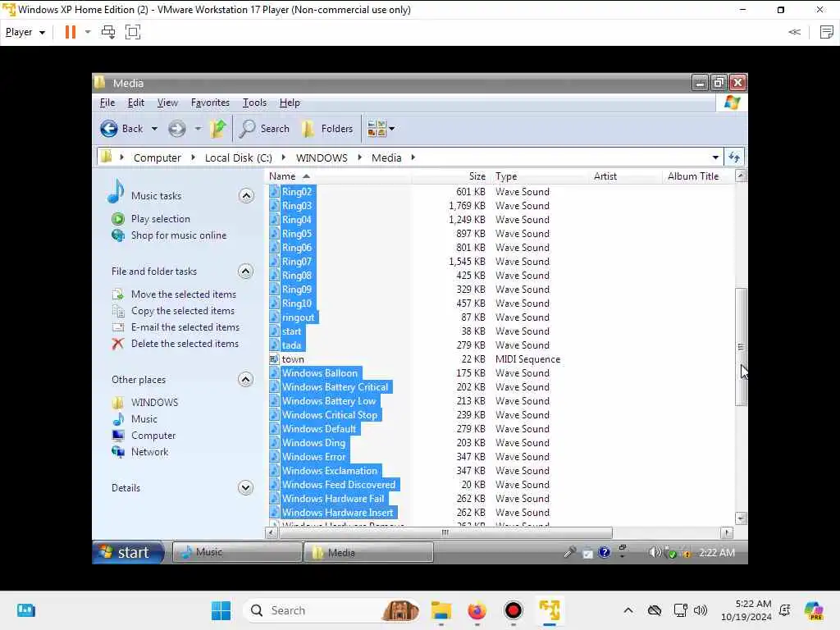Open the Forward history dropdown arrow

coord(198,129)
